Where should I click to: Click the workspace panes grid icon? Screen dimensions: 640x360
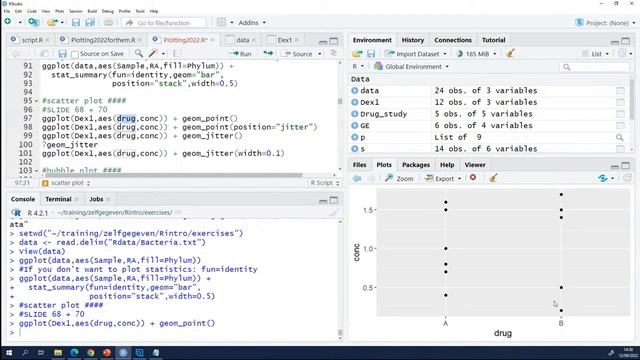tap(221, 22)
